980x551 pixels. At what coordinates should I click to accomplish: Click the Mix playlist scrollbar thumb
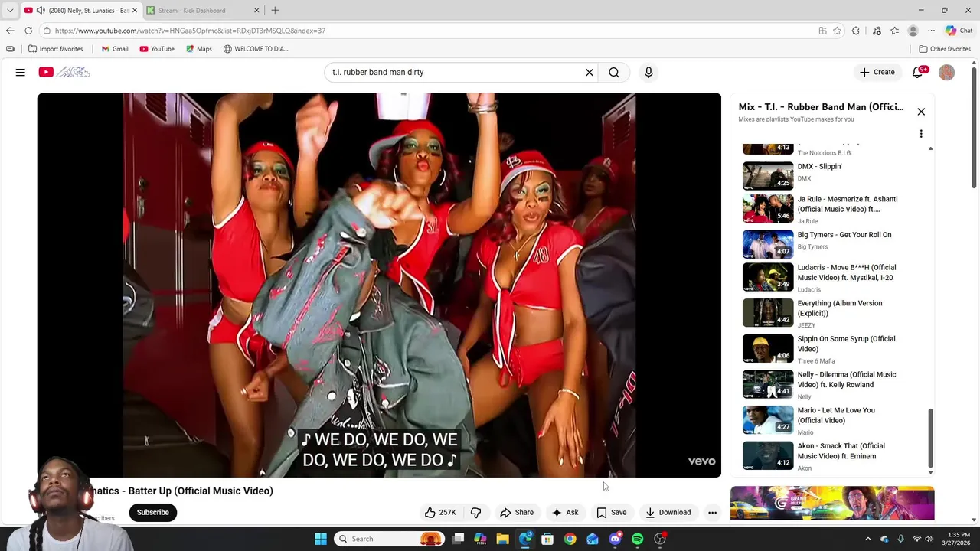click(931, 438)
